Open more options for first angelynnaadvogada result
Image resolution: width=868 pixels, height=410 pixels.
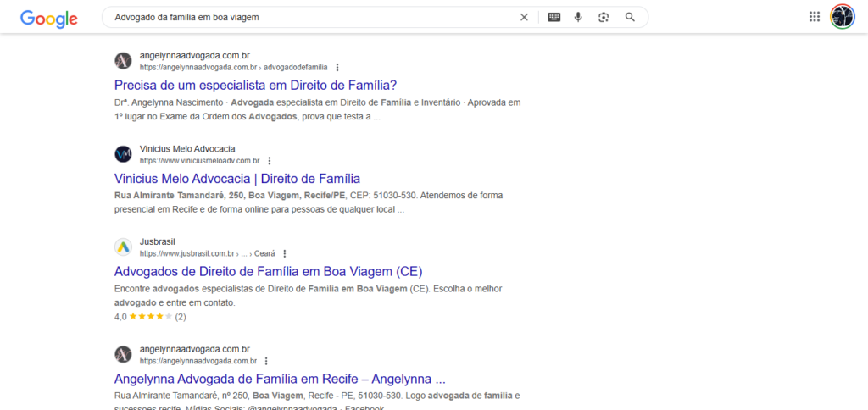click(x=337, y=67)
